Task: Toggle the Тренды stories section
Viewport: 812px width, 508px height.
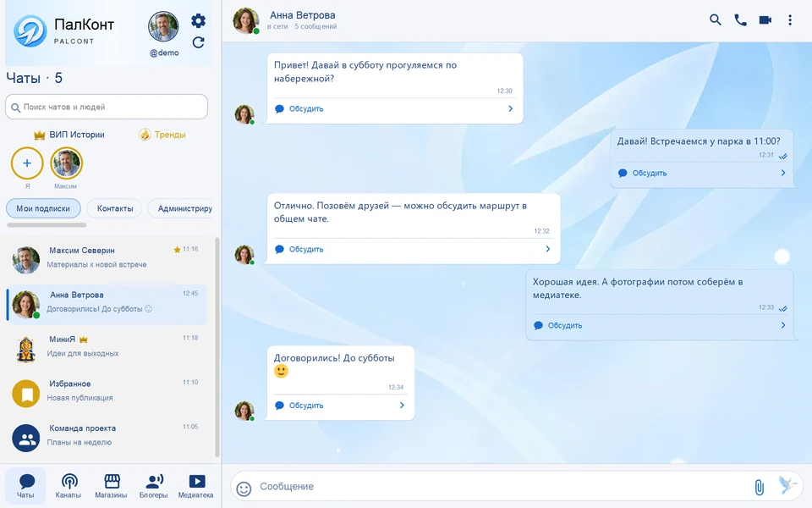Action: point(162,135)
